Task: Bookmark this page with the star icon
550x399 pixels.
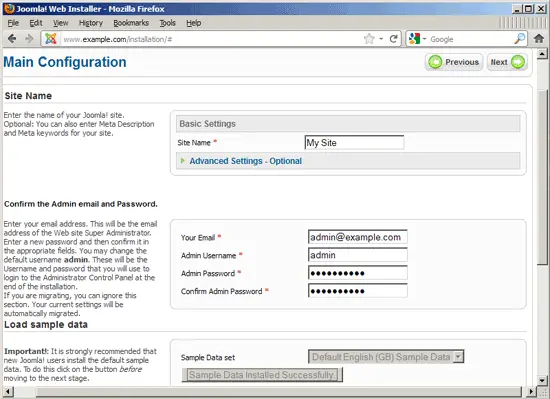Action: click(x=369, y=39)
